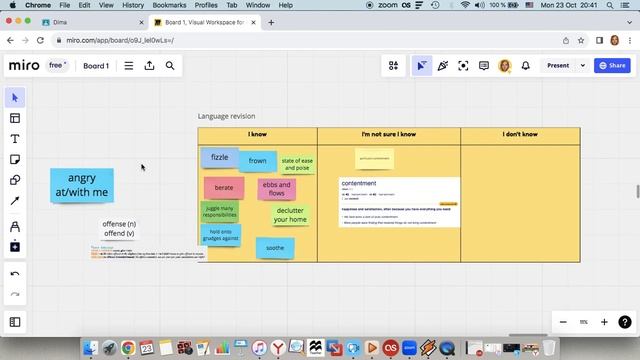Click the vertical scrollbar on right edge

(x=638, y=192)
